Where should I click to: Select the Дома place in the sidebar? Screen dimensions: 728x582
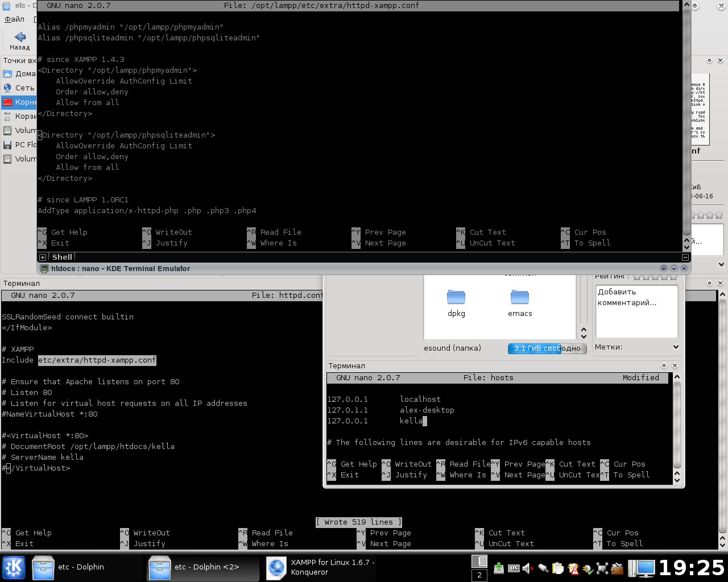tap(19, 73)
